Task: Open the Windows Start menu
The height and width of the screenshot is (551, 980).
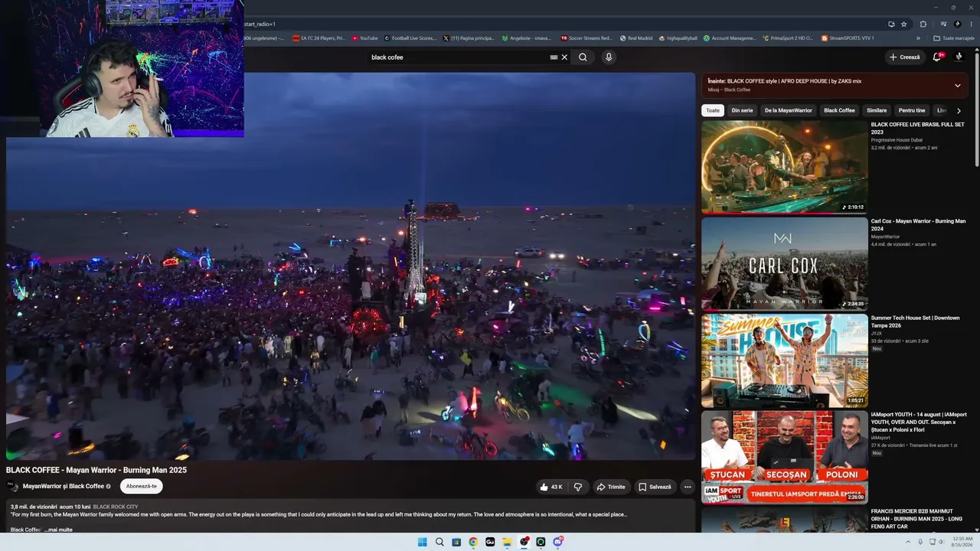Action: [423, 542]
